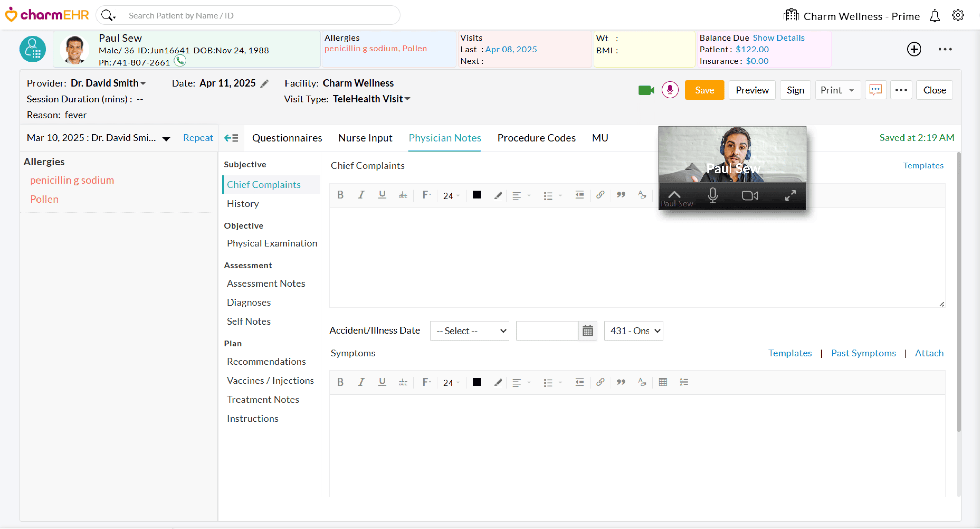Click text color swatch in Symptoms toolbar
The width and height of the screenshot is (980, 529).
477,382
